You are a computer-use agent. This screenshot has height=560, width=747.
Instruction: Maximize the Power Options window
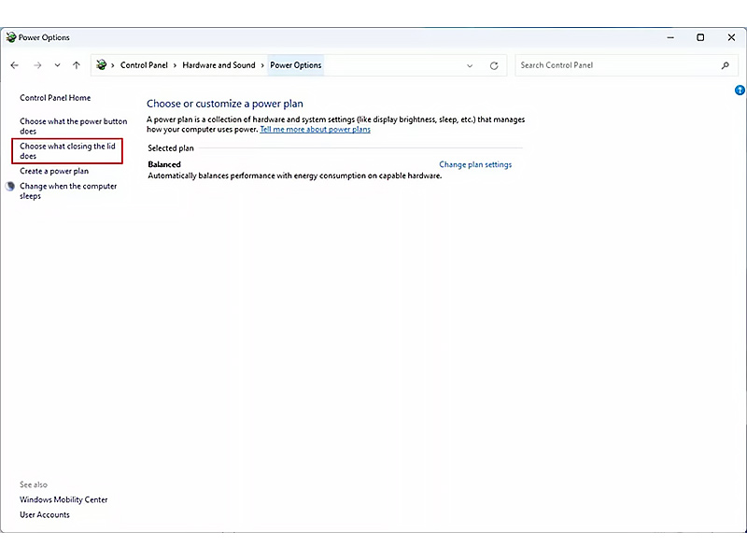tap(700, 37)
